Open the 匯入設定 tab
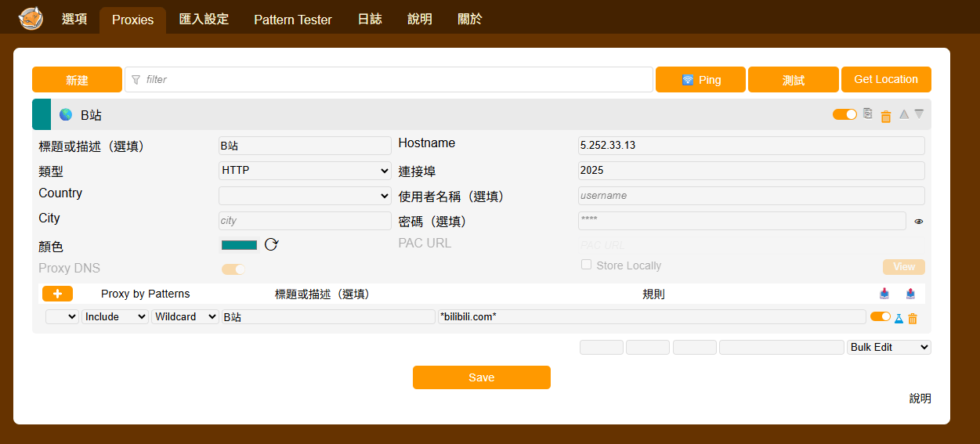980x444 pixels. tap(204, 19)
